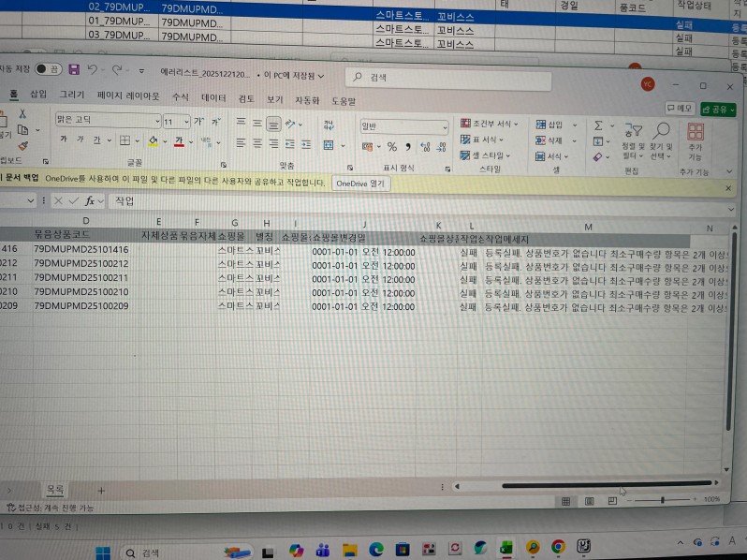
Task: Toggle italic 가 formatting
Action: coord(81,140)
